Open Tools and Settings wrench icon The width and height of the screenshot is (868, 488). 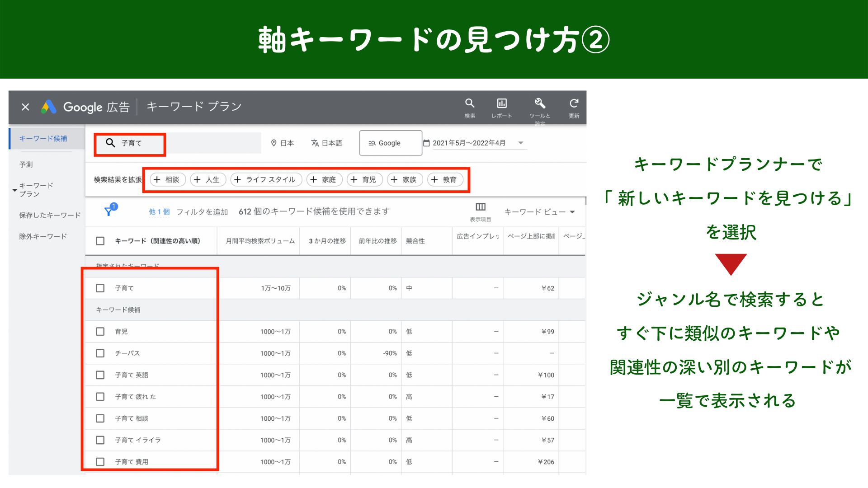[540, 103]
